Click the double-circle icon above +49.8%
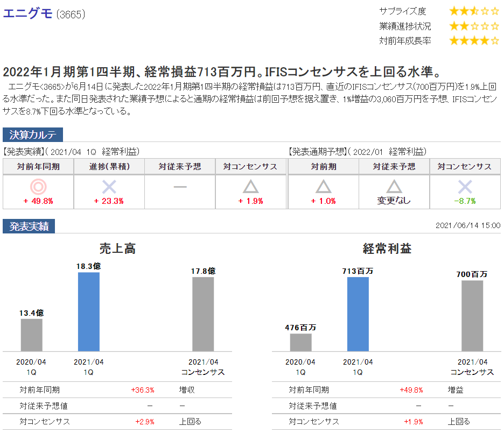Image resolution: width=504 pixels, height=433 pixels. point(38,187)
